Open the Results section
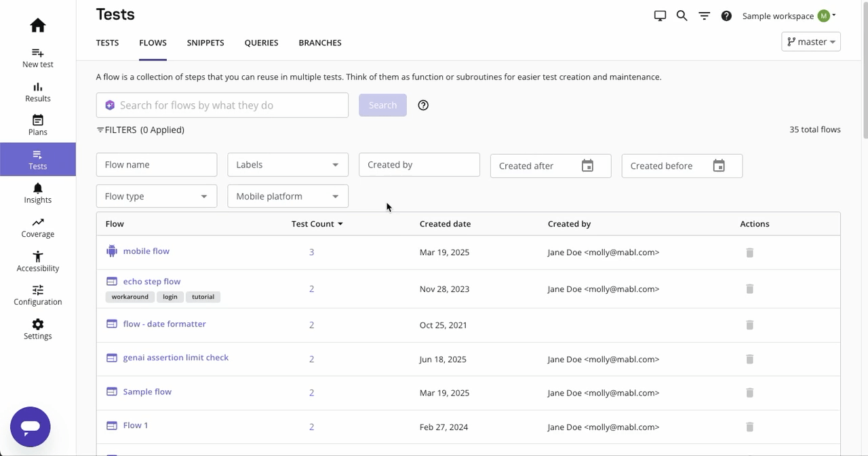Screen dimensions: 868x456 38,92
